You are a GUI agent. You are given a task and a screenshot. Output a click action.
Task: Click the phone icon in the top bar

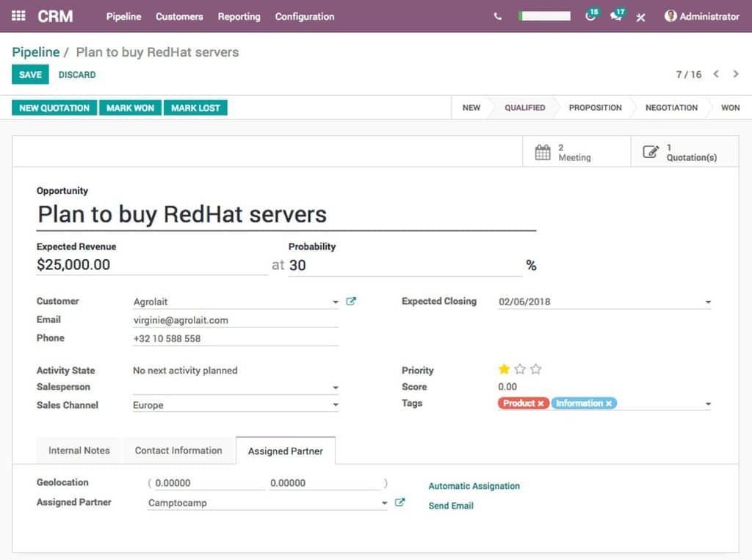tap(496, 16)
